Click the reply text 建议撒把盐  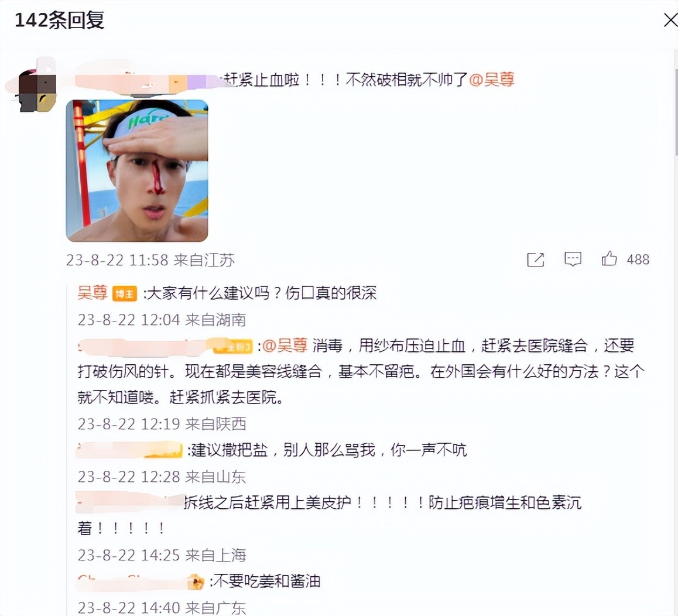(229, 450)
